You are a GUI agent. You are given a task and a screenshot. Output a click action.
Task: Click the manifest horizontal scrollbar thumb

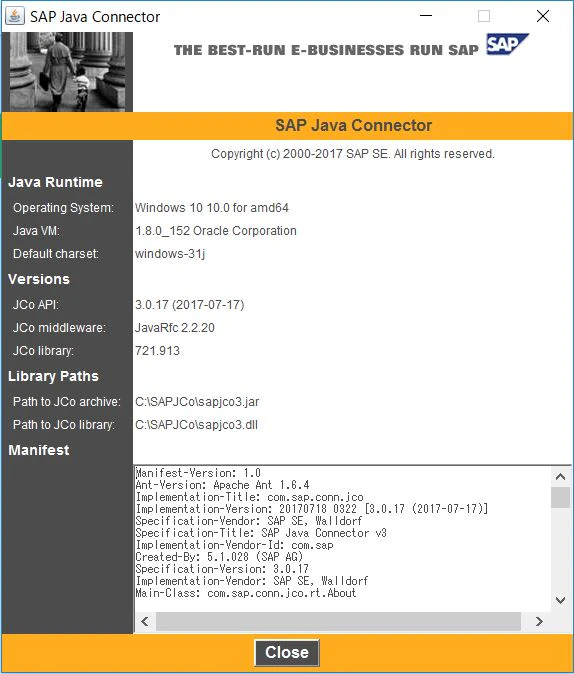point(338,622)
